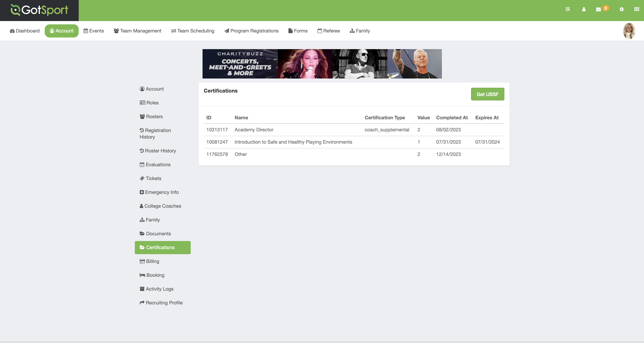Screen dimensions: 644x343
Task: Click the 08/02/2023 completed date
Action: point(448,130)
